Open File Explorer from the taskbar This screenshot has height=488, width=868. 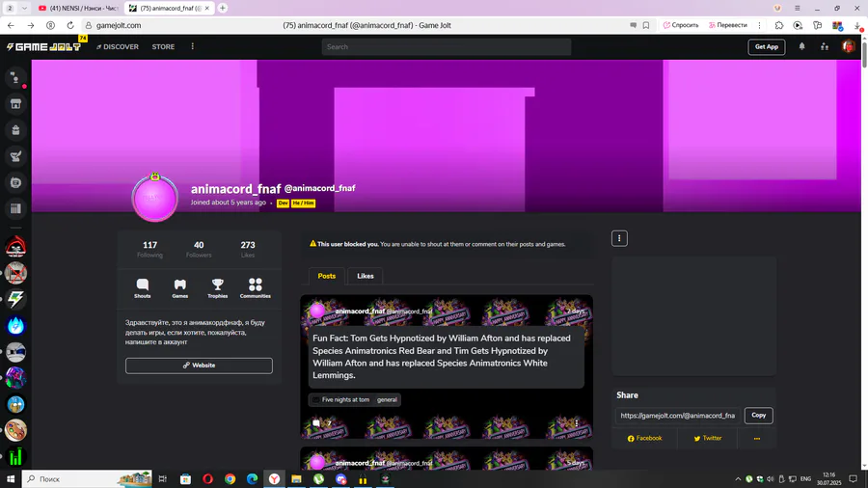tap(296, 479)
